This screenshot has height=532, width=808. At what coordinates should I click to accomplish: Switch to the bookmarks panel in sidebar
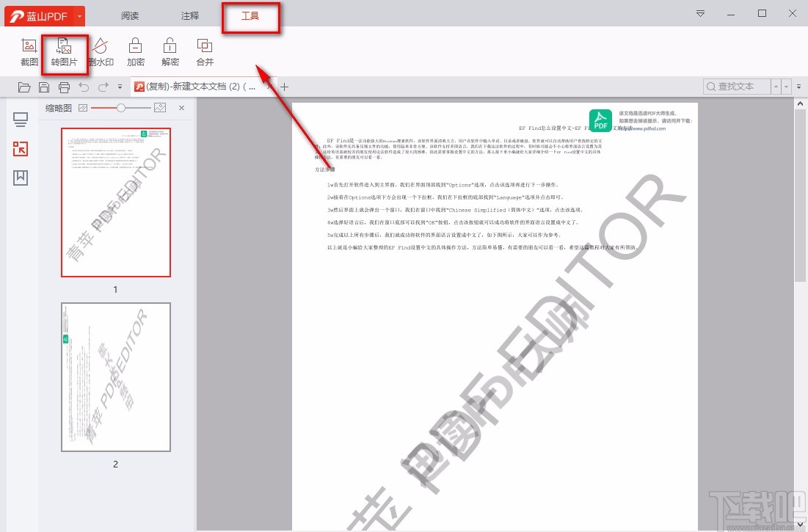[x=21, y=177]
